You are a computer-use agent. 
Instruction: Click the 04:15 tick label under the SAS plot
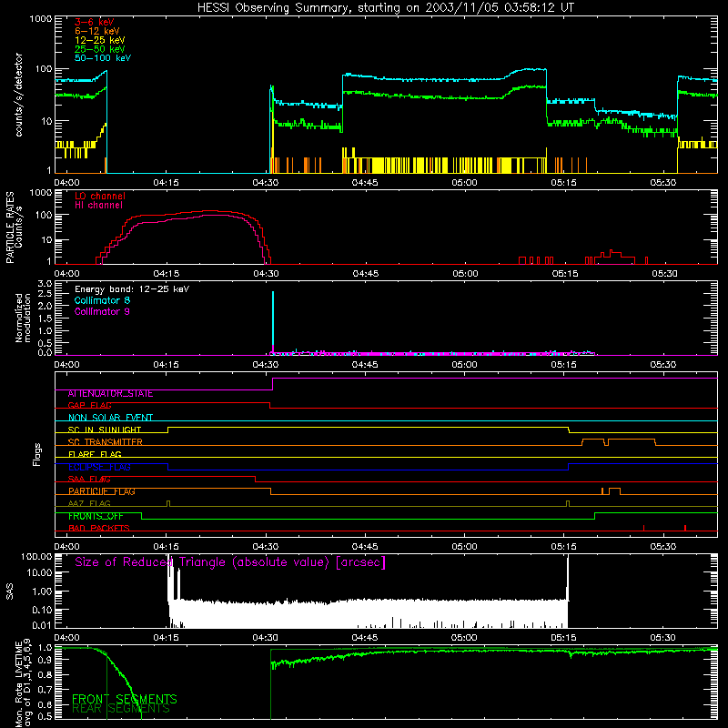click(x=166, y=638)
